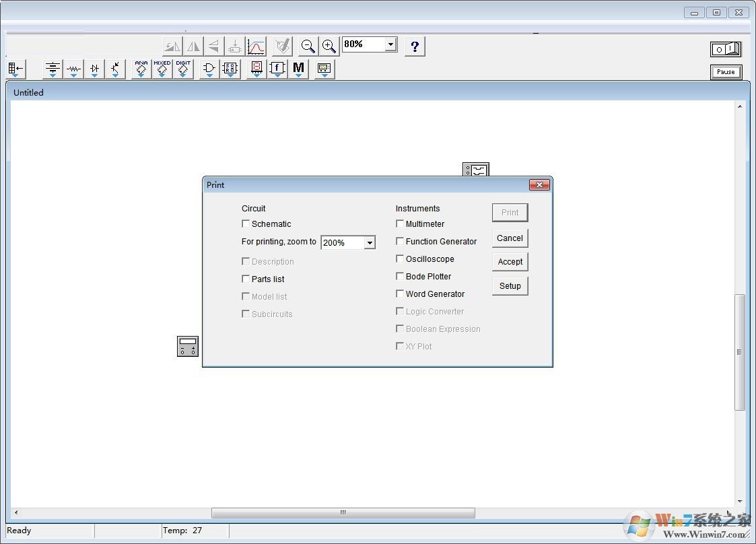Open the Logic Gates parts bin
The width and height of the screenshot is (756, 544).
(209, 69)
